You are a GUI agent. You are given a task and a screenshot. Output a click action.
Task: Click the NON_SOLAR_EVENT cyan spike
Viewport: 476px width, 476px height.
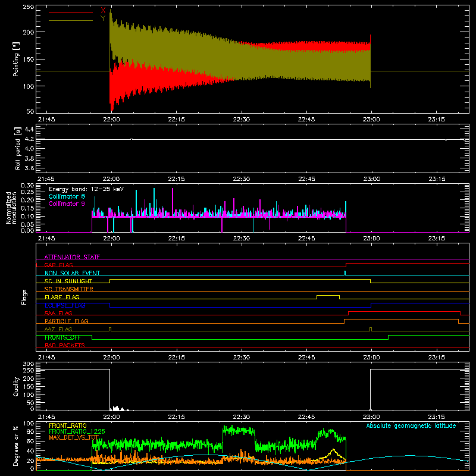(x=345, y=273)
